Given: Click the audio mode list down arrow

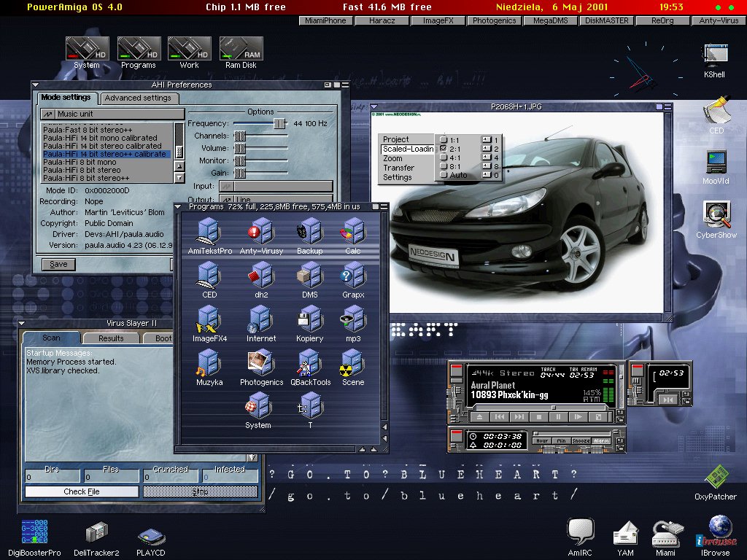Looking at the screenshot, I should click(179, 178).
